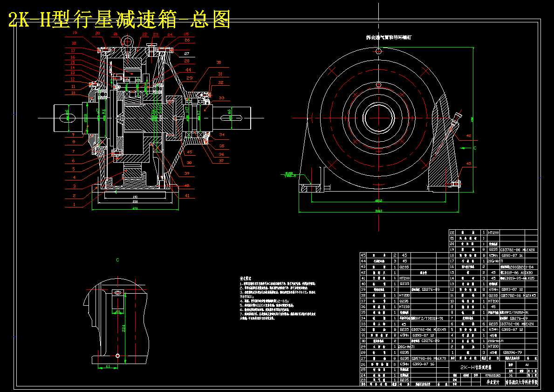The width and height of the screenshot is (554, 392).
Task: Click 南昌航空大学科技学院 in title block
Action: click(521, 382)
